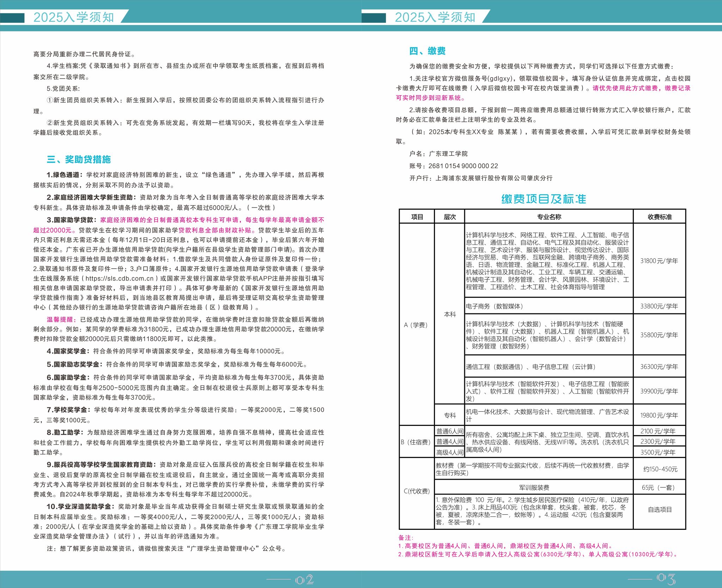Click the left page 2025入学须知 header title
This screenshot has height=588, width=722.
(74, 17)
